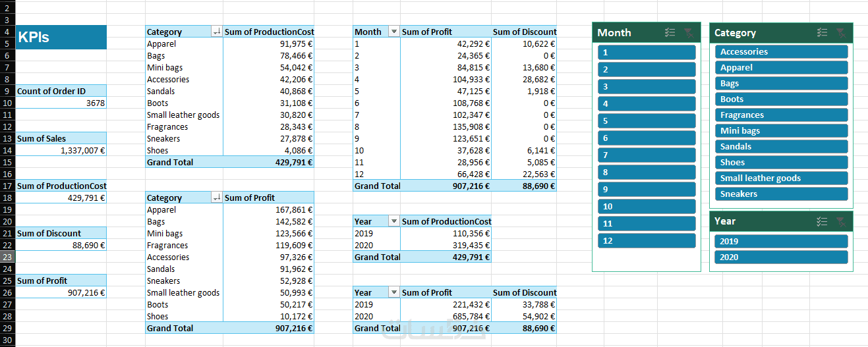Select row header 23
This screenshot has width=868, height=347.
pos(7,257)
